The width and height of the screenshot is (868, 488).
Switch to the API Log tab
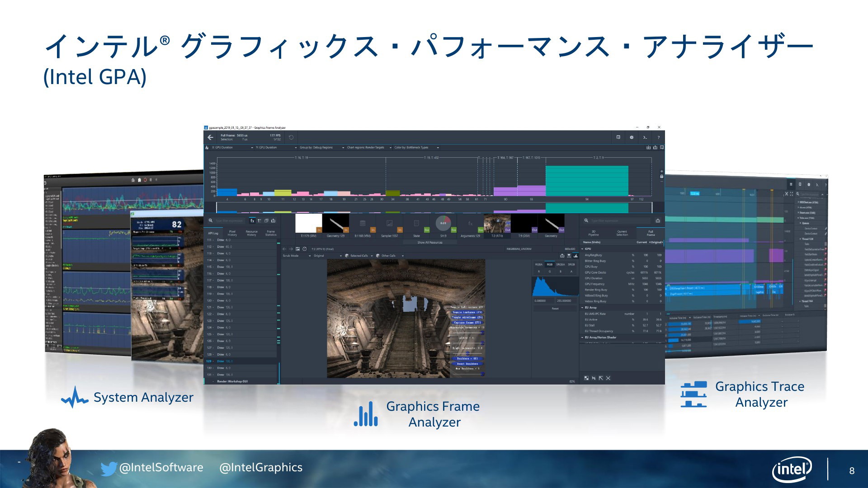[x=213, y=233]
